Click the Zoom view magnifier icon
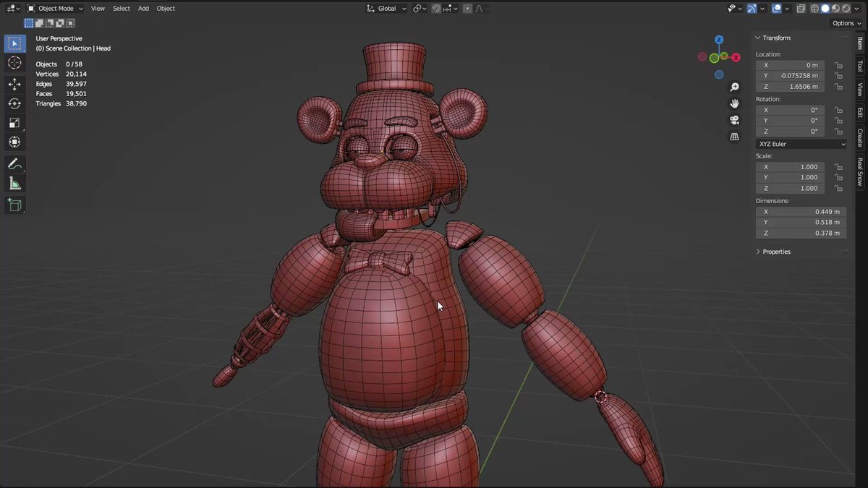This screenshot has height=488, width=868. click(x=734, y=87)
